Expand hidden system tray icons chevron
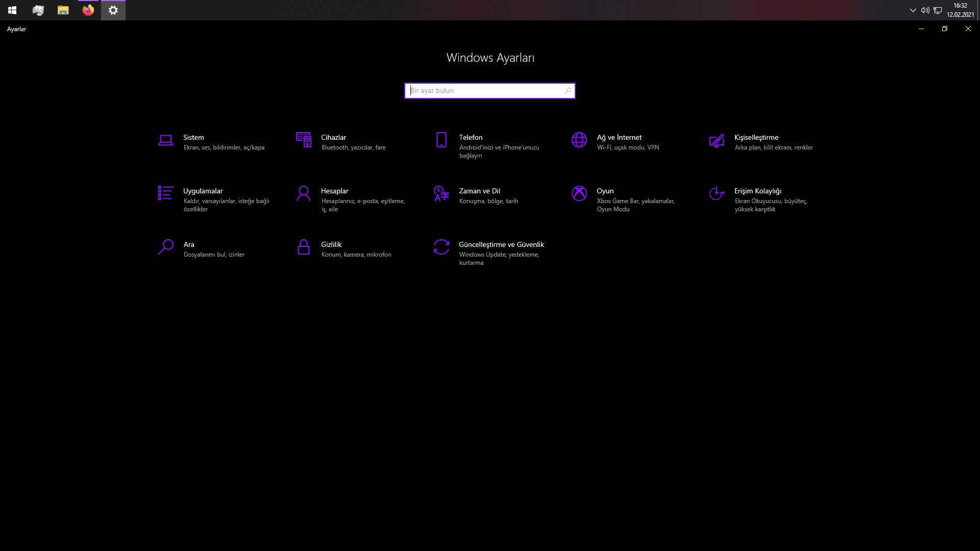This screenshot has width=980, height=551. click(x=913, y=10)
